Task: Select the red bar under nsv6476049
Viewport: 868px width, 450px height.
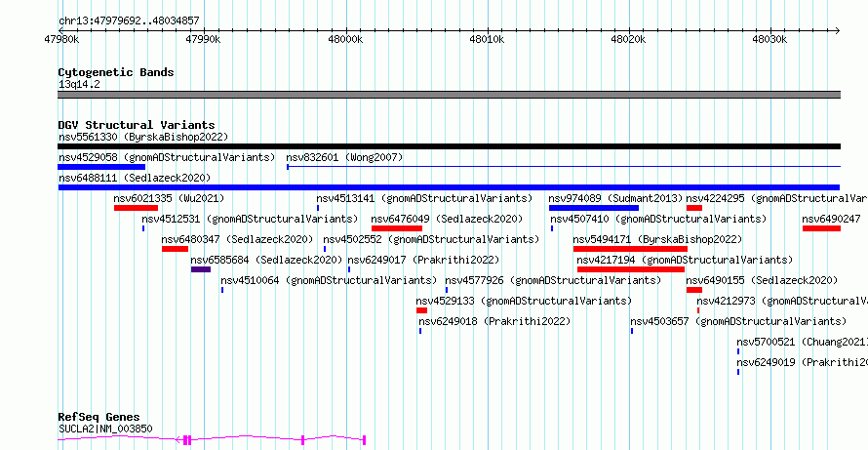Action: [x=397, y=228]
